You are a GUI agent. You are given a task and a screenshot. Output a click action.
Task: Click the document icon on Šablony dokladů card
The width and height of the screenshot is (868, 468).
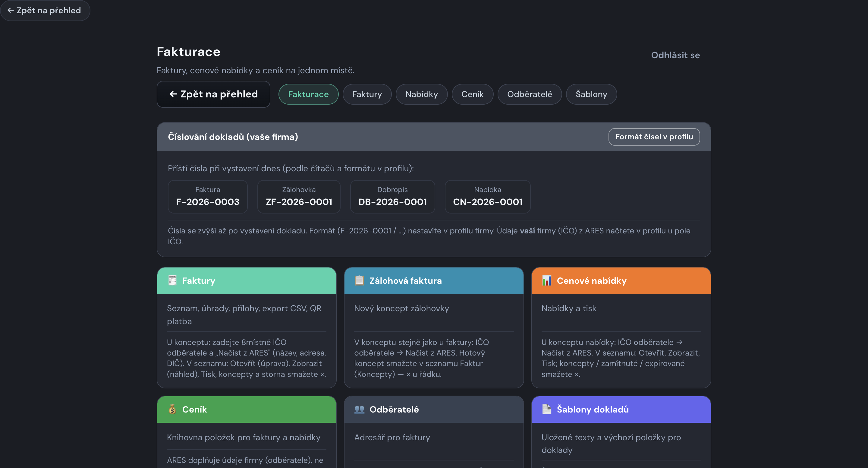(x=546, y=409)
